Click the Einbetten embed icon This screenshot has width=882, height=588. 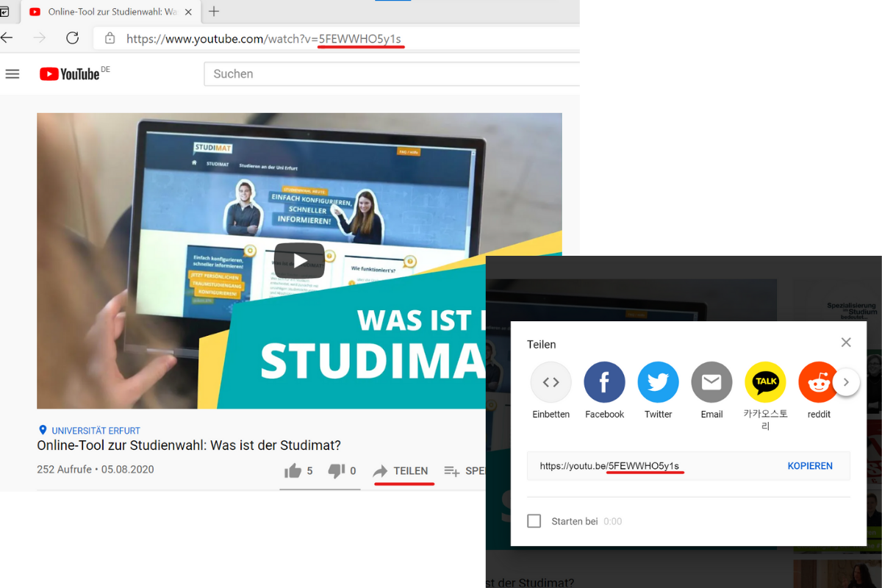(551, 382)
